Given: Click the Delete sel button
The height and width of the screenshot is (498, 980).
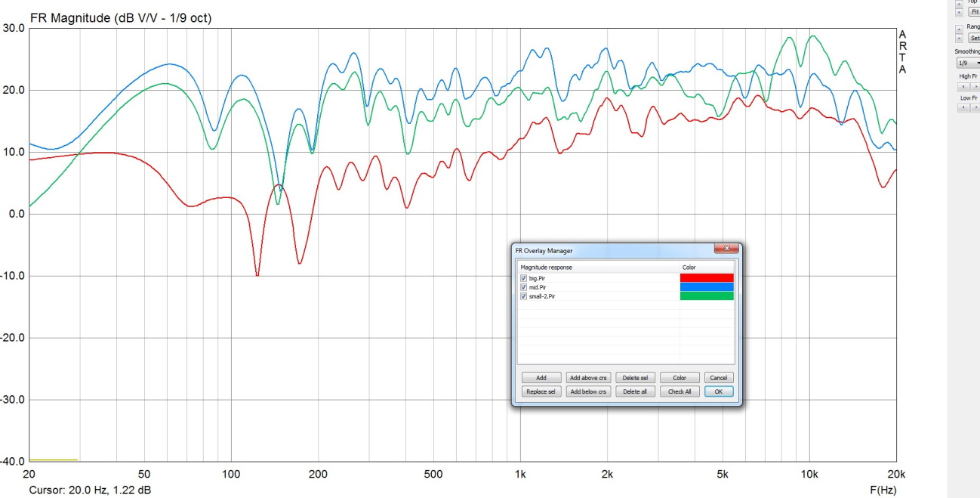Looking at the screenshot, I should (x=634, y=378).
